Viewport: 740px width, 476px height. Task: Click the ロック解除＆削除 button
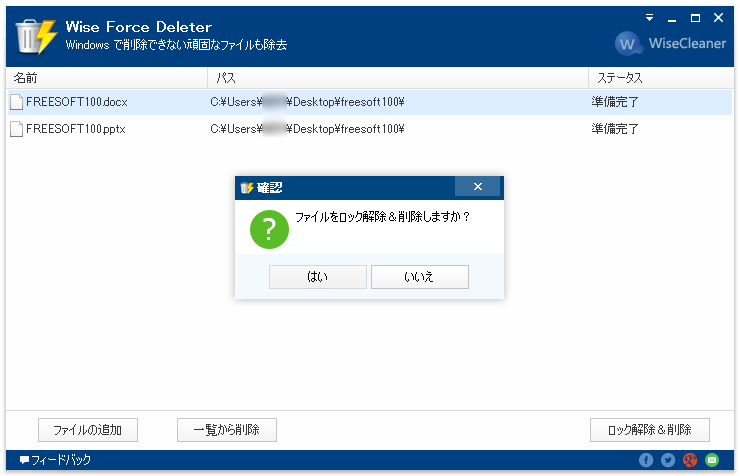point(650,430)
